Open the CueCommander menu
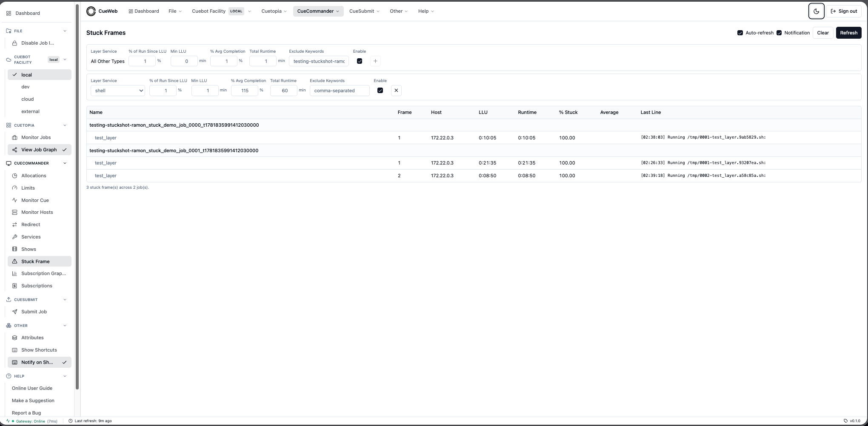The height and width of the screenshot is (426, 868). [318, 11]
